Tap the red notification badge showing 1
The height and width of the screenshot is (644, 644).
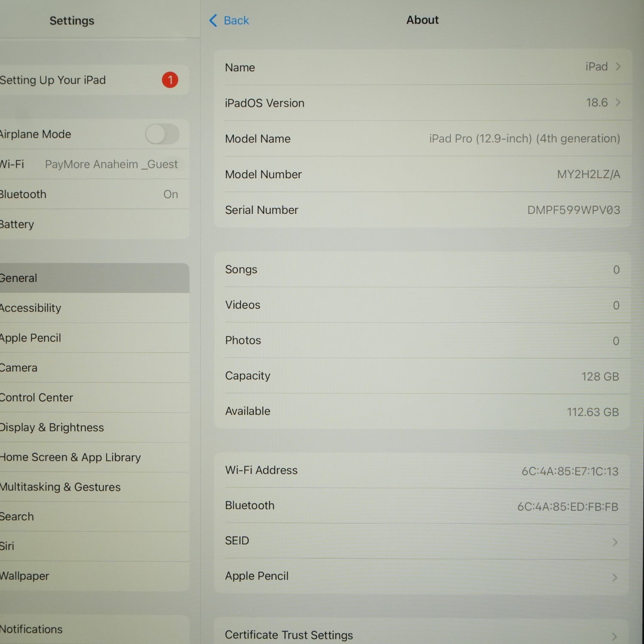(x=170, y=80)
